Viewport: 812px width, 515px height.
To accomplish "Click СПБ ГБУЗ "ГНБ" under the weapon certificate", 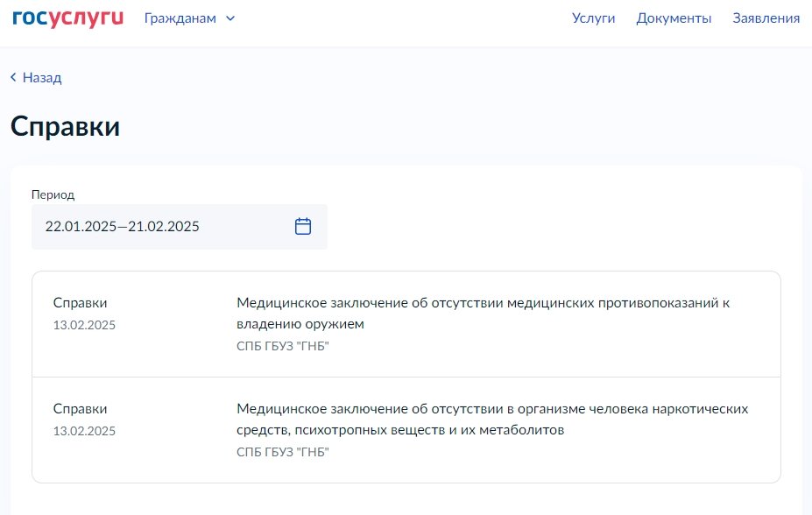I will pyautogui.click(x=283, y=346).
